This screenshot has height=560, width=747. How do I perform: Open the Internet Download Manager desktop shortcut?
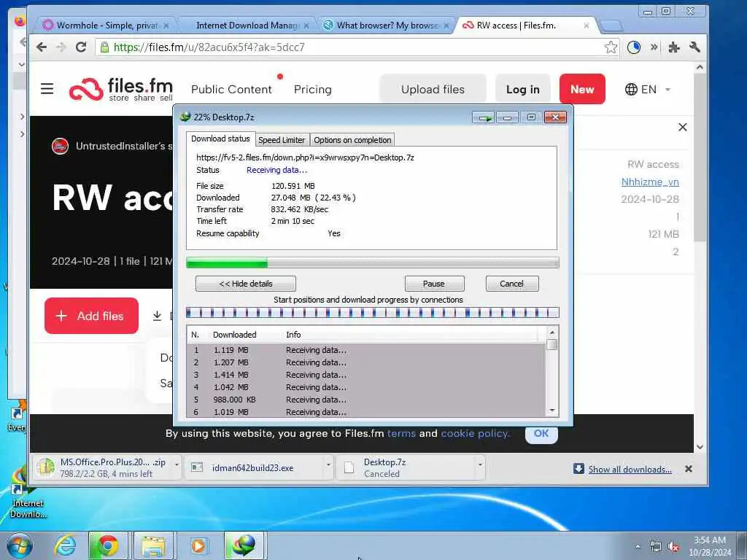(x=27, y=494)
